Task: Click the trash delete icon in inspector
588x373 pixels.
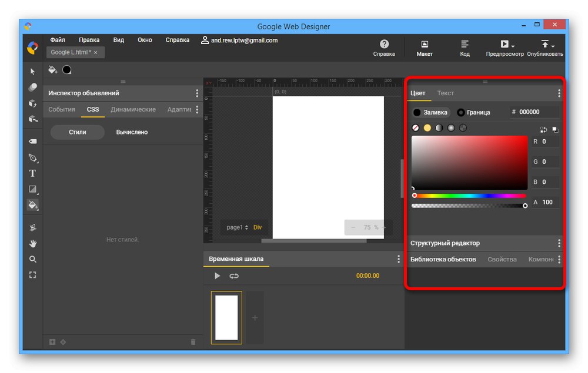Action: [x=193, y=341]
